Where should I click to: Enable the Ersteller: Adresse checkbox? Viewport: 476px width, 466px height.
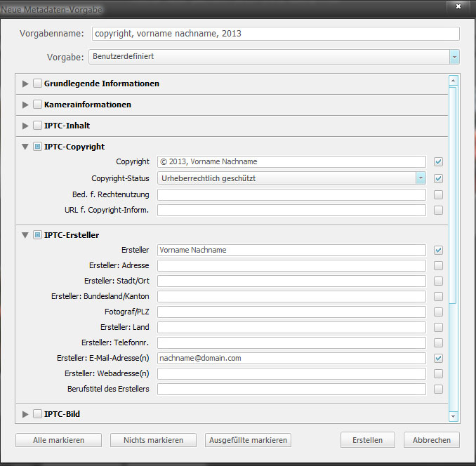(438, 265)
